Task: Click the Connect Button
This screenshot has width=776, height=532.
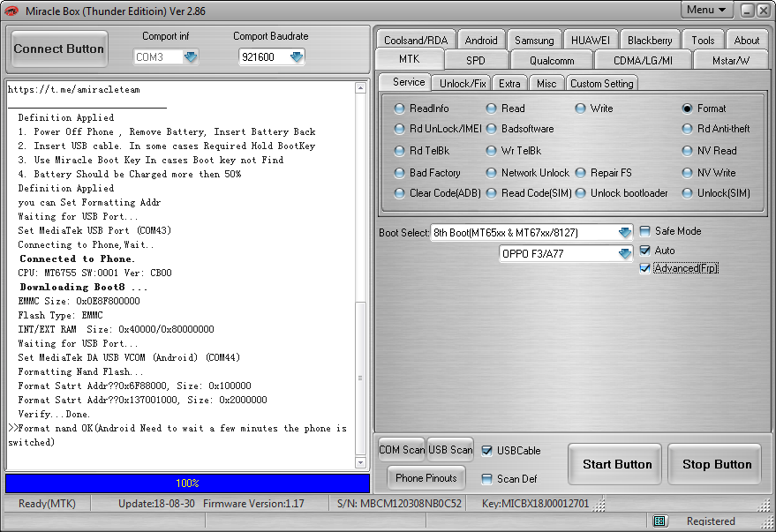Action: pyautogui.click(x=59, y=49)
